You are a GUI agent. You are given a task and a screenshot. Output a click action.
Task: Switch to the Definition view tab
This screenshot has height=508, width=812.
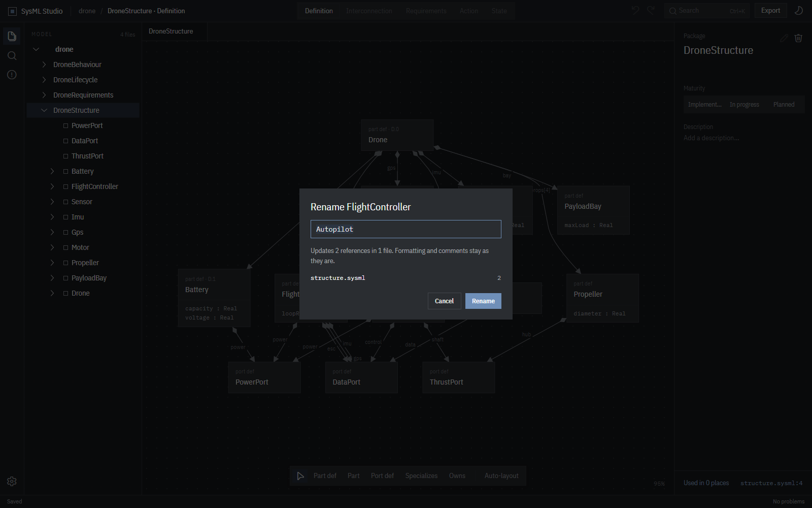319,11
